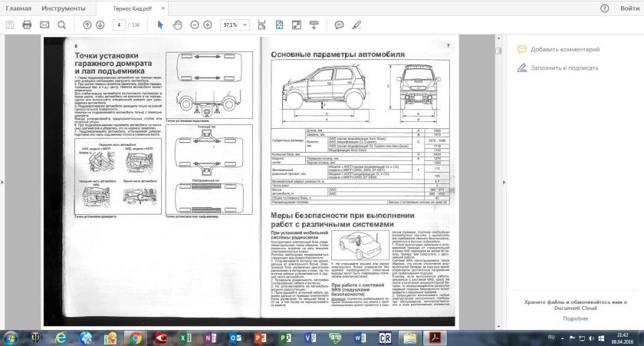
Task: Open the Инструменты tab
Action: (x=64, y=8)
